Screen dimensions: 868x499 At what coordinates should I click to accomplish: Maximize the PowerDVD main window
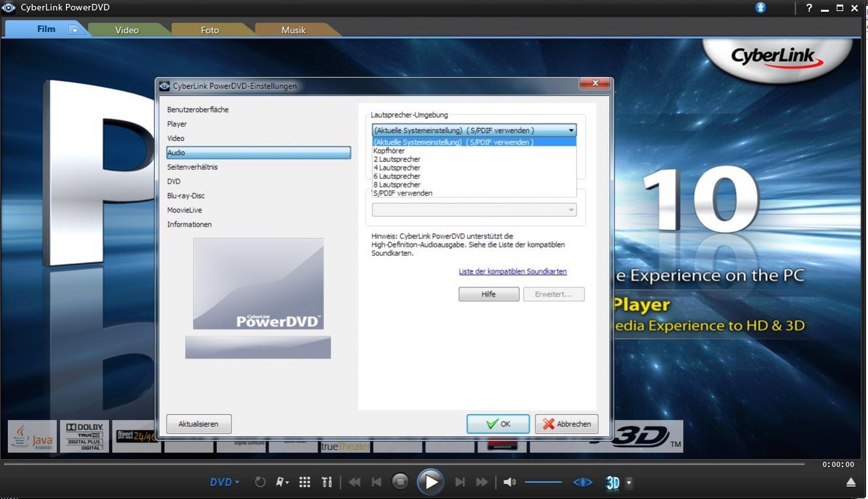(x=840, y=8)
